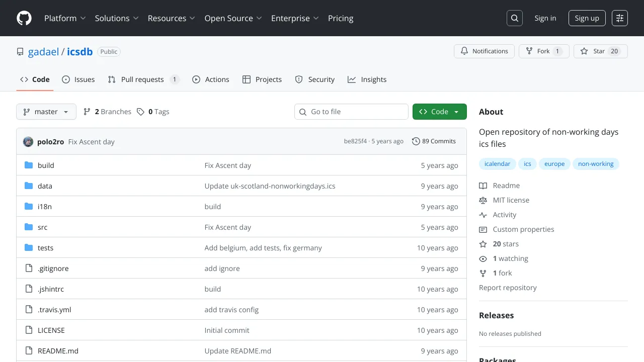Click the fork icon in Fork button
This screenshot has width=644, height=362.
tap(529, 51)
